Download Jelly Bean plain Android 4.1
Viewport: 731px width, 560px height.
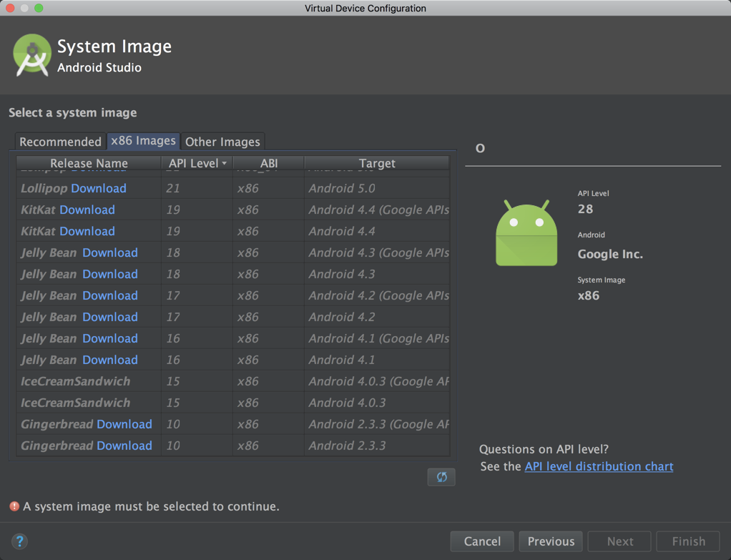pos(110,360)
